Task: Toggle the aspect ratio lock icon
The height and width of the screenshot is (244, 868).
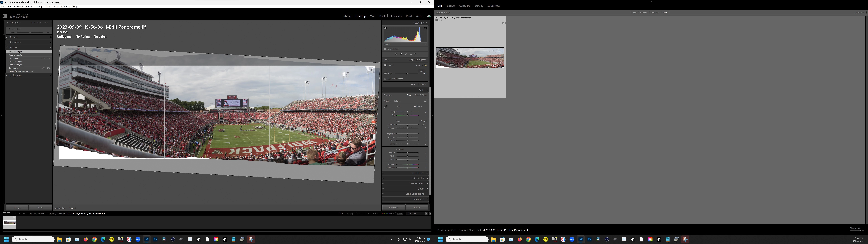Action: [x=425, y=65]
